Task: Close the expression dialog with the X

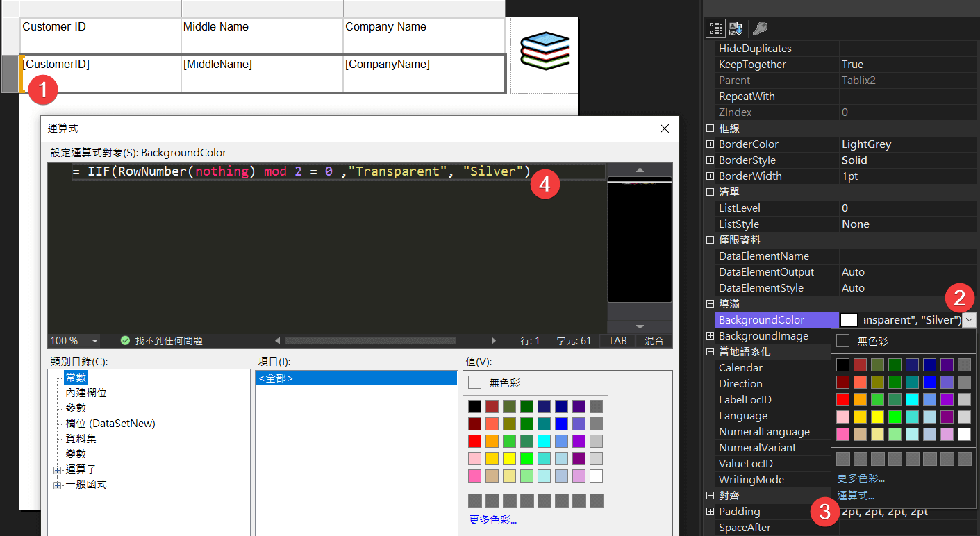Action: point(664,128)
